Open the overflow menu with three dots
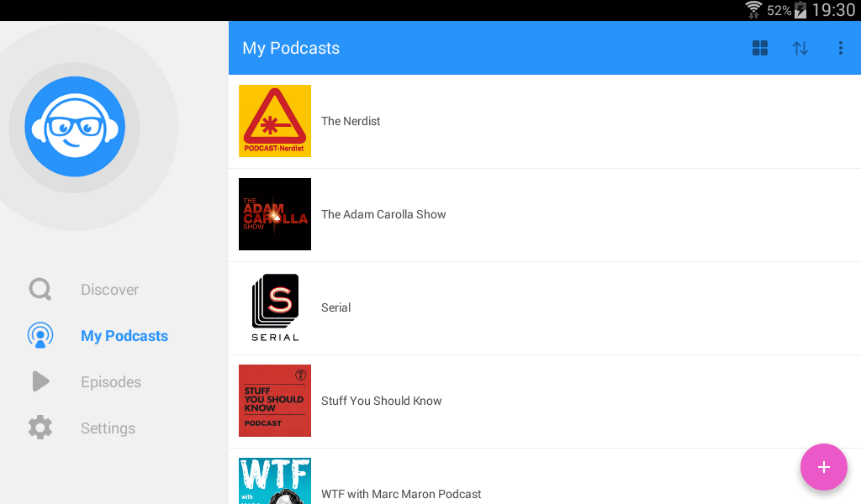Screen dimensions: 861x504 [x=840, y=48]
